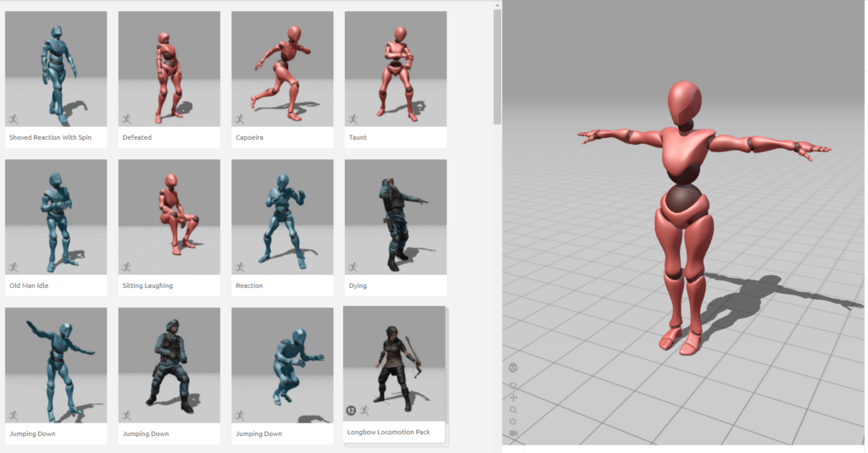868x453 pixels.
Task: Click the animation list vertical scrollbar
Action: [x=498, y=64]
